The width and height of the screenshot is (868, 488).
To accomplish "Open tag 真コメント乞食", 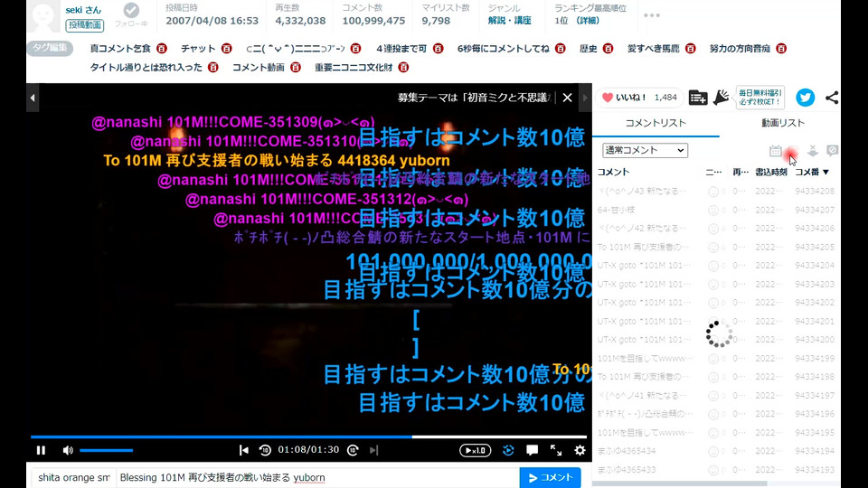I will 120,49.
